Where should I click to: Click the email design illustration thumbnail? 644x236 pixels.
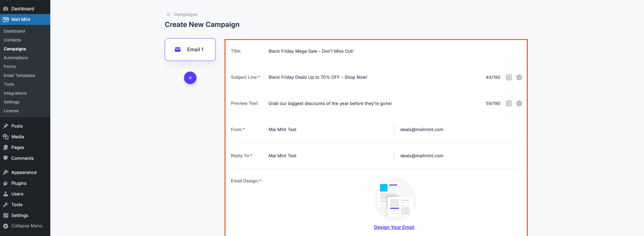click(395, 200)
